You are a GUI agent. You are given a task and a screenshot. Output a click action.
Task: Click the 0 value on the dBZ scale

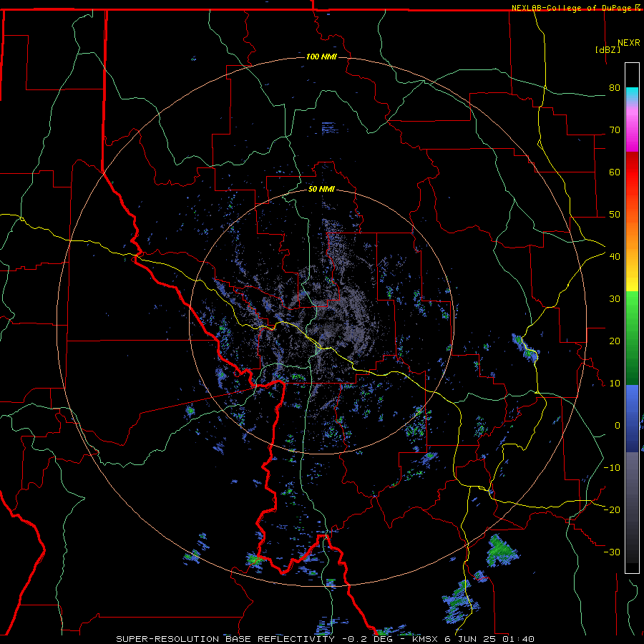pos(618,426)
